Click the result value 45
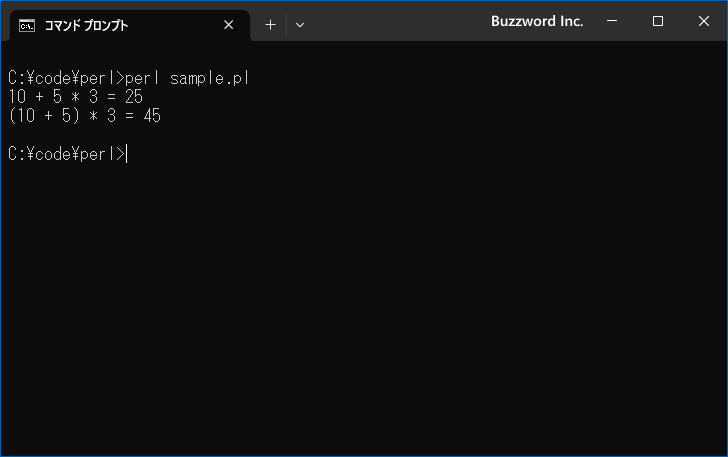Image resolution: width=728 pixels, height=457 pixels. point(152,116)
